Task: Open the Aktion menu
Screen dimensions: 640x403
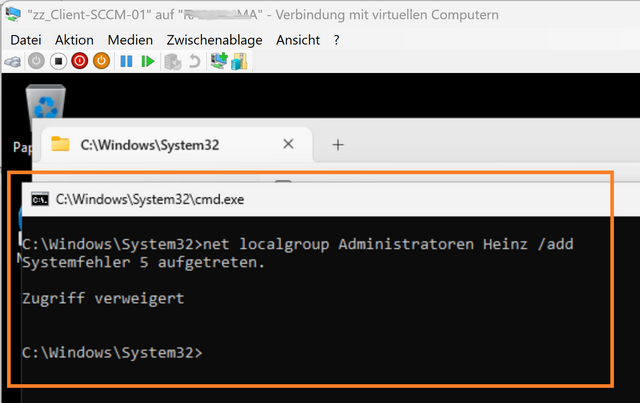Action: [74, 40]
